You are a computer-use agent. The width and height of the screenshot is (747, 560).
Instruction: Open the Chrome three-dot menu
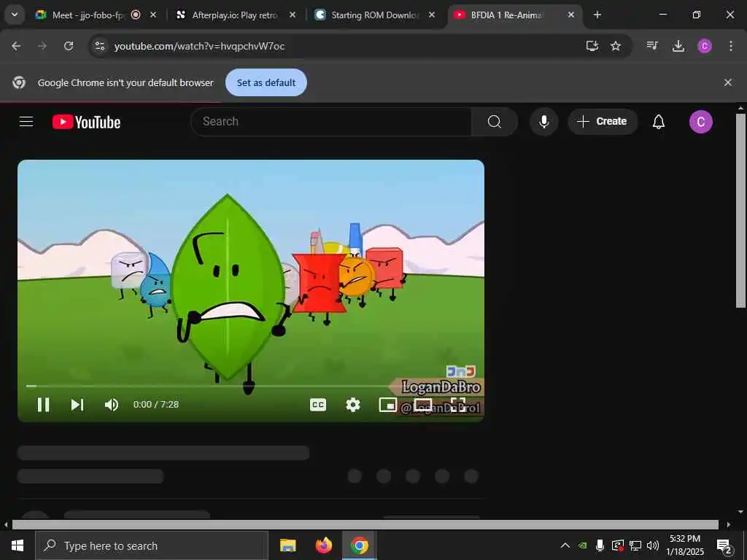731,46
